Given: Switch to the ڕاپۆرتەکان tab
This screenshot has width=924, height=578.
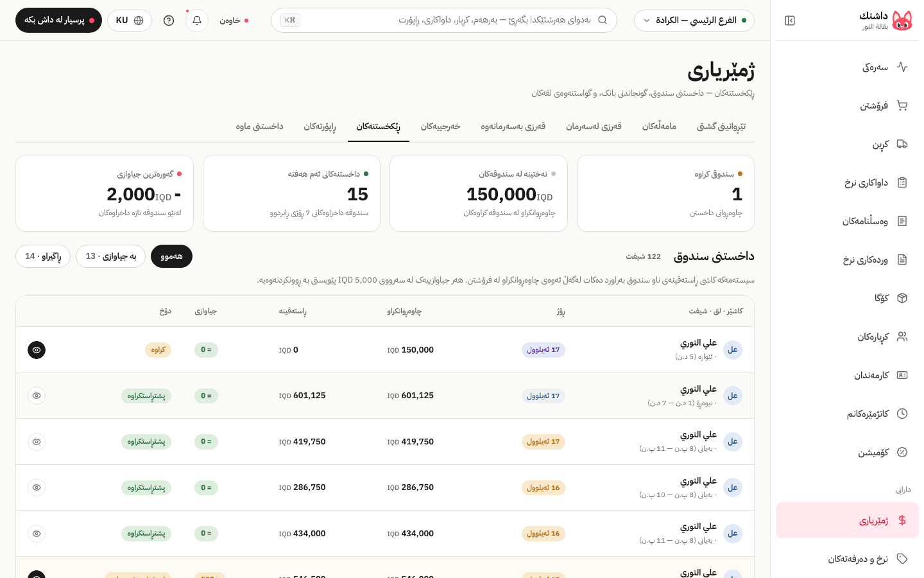Looking at the screenshot, I should [x=320, y=127].
